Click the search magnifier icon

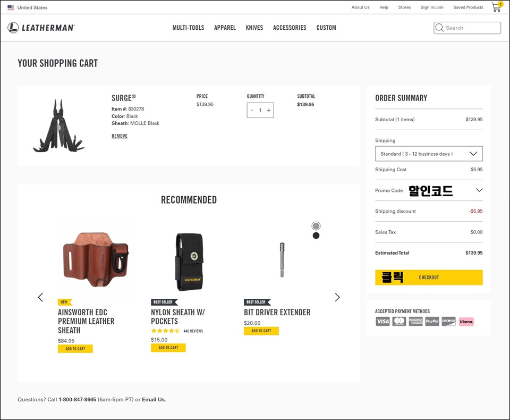tap(439, 28)
